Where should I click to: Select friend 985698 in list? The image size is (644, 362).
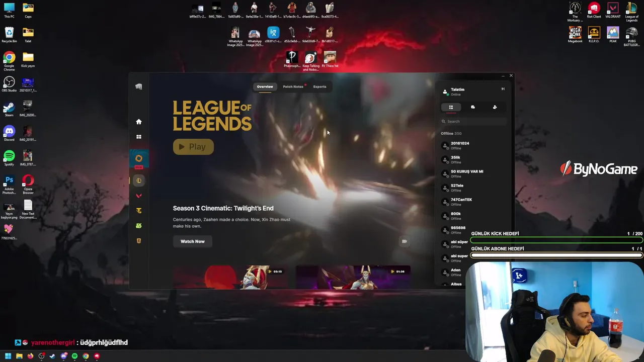[x=455, y=230]
